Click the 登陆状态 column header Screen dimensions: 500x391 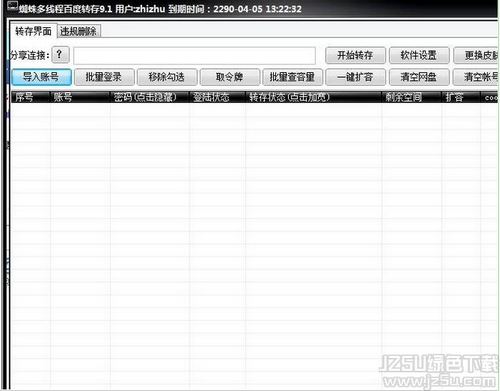click(x=217, y=97)
